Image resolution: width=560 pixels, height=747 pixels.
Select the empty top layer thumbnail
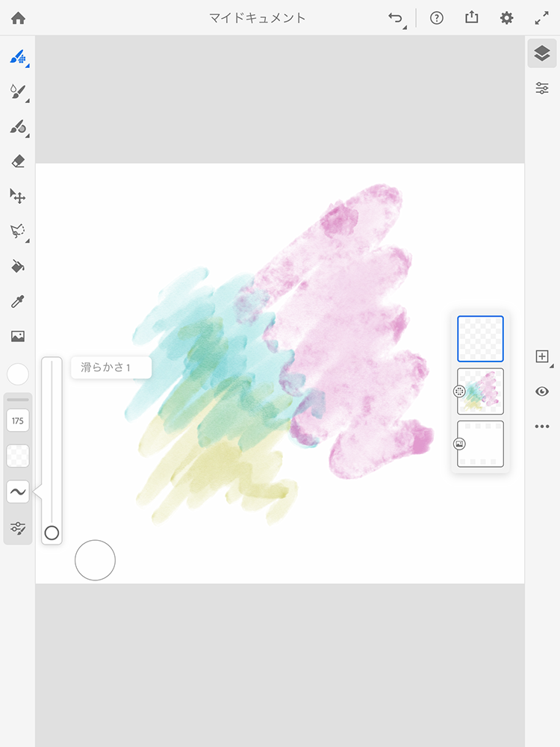pos(480,338)
